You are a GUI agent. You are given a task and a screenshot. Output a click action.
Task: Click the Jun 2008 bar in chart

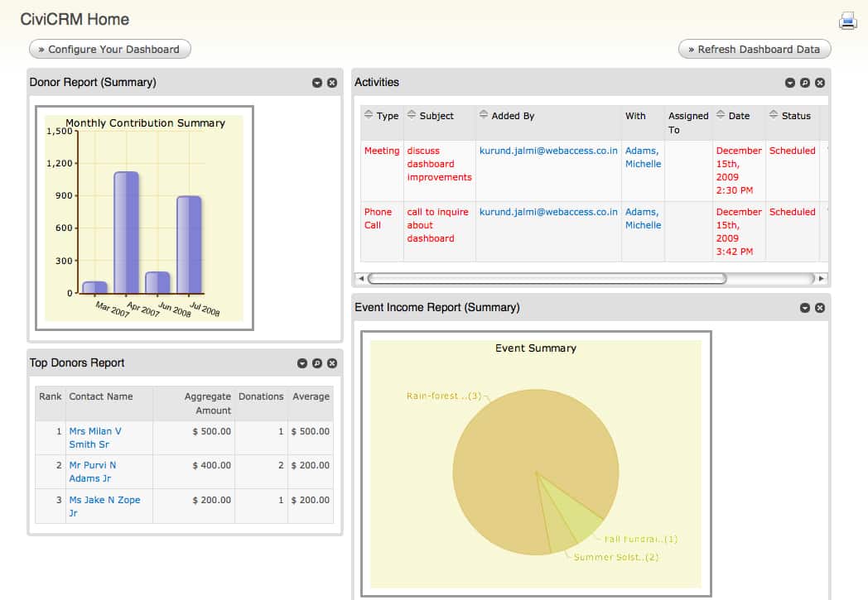(157, 282)
